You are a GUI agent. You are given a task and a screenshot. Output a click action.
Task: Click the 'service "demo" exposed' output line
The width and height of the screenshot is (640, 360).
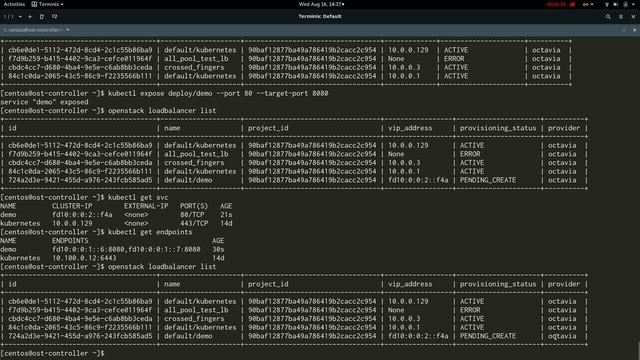pyautogui.click(x=44, y=102)
